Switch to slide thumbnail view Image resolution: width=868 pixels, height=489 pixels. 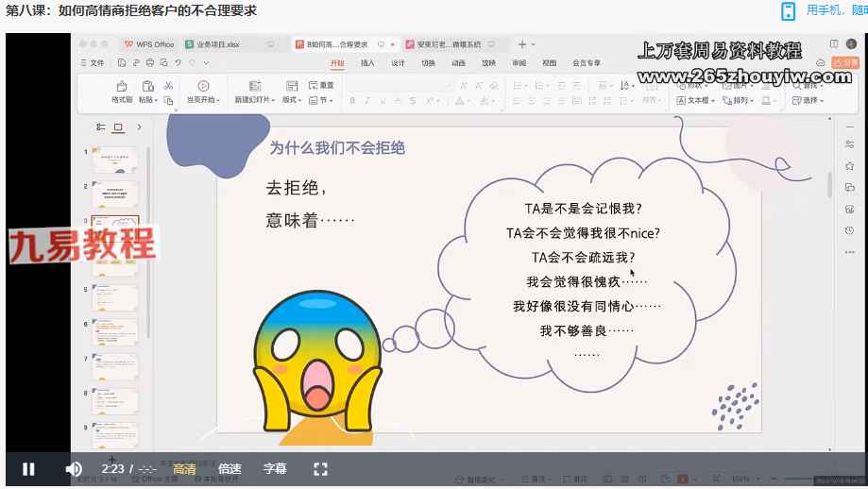pyautogui.click(x=118, y=126)
